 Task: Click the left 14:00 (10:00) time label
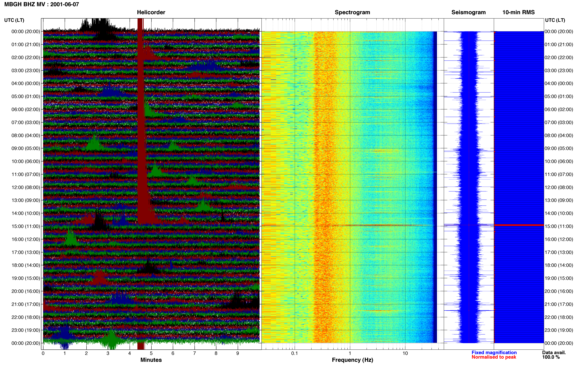[26, 213]
